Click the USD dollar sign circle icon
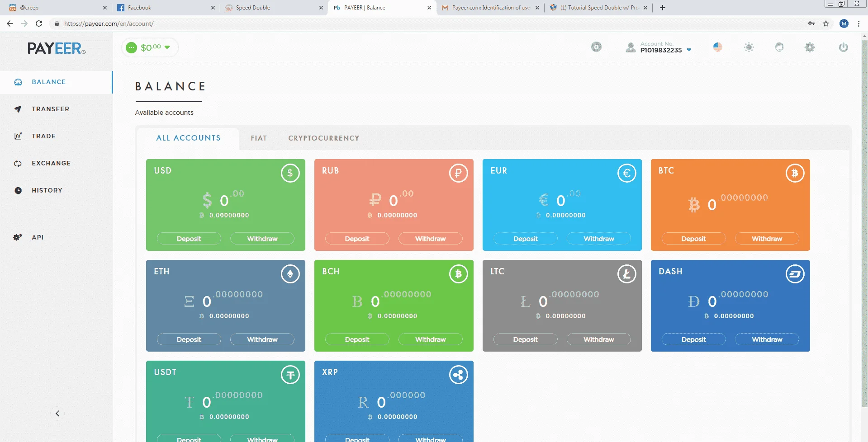 click(290, 173)
